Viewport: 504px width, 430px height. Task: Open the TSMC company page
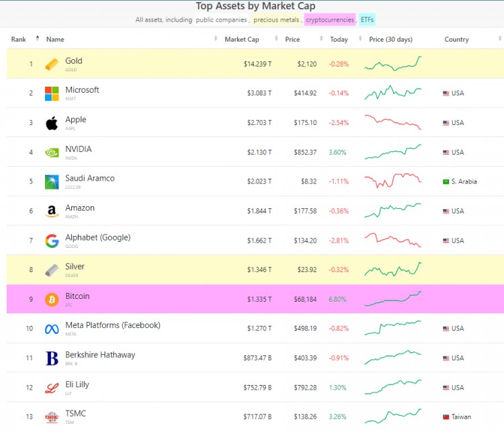75,414
